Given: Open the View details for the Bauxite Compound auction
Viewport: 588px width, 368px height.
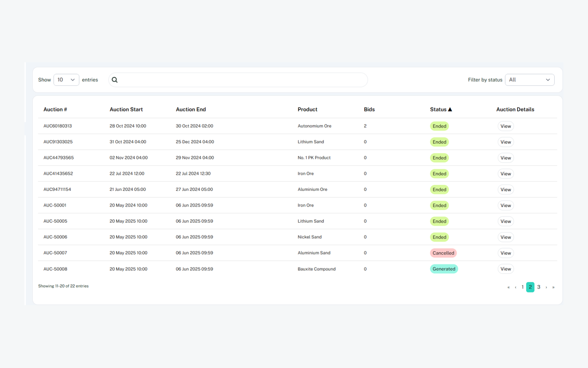Looking at the screenshot, I should 505,269.
